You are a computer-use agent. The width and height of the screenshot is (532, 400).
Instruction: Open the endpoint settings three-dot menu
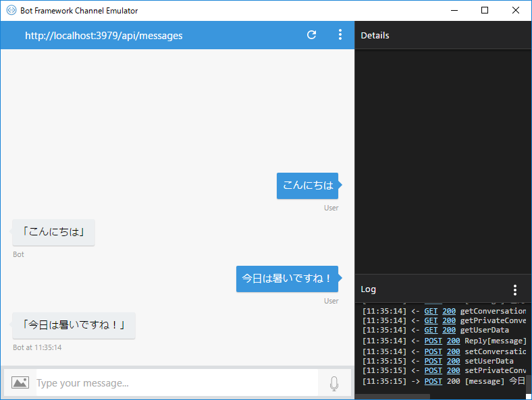tap(340, 35)
